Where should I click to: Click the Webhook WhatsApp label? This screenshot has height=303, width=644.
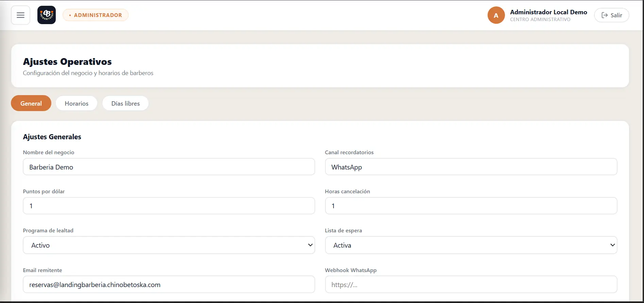pyautogui.click(x=351, y=270)
